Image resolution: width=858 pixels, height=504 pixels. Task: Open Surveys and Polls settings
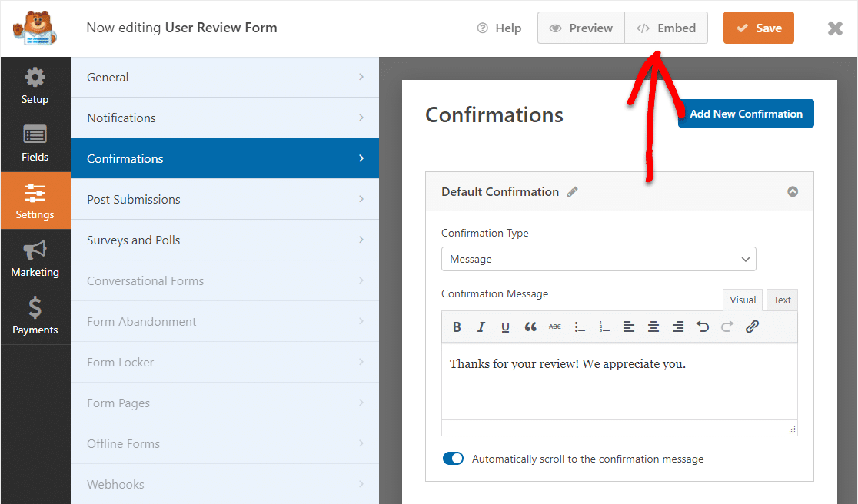click(x=225, y=240)
